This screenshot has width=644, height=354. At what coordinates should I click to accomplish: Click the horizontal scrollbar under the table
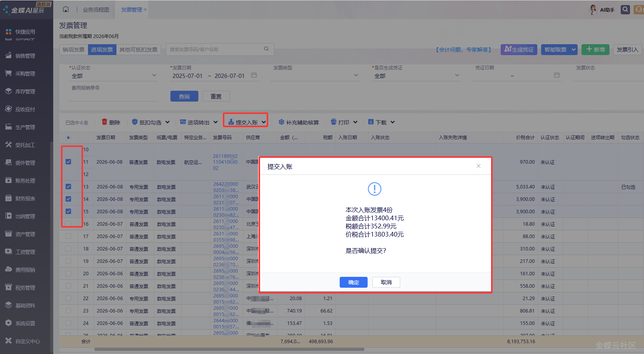tap(229, 349)
